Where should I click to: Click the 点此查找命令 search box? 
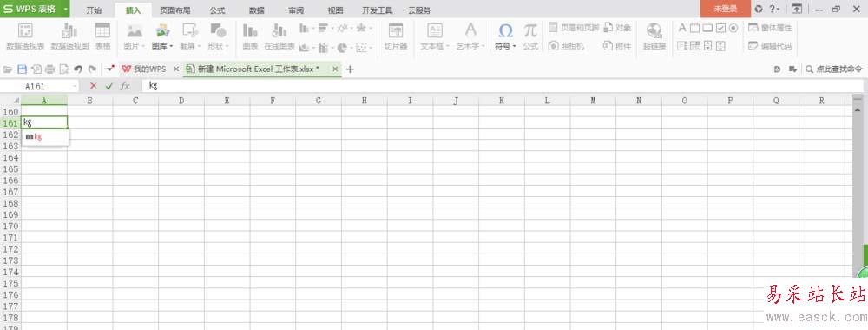click(x=833, y=69)
